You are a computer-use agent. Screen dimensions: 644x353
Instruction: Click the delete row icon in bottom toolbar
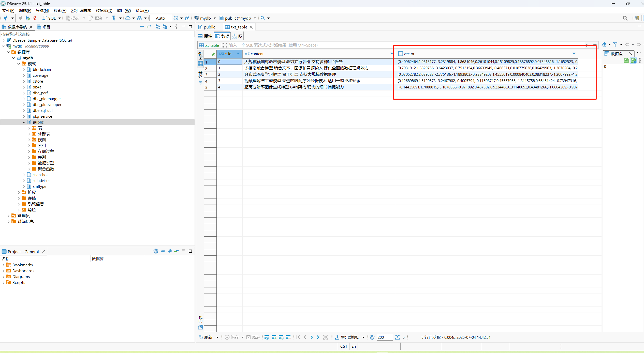click(x=288, y=337)
